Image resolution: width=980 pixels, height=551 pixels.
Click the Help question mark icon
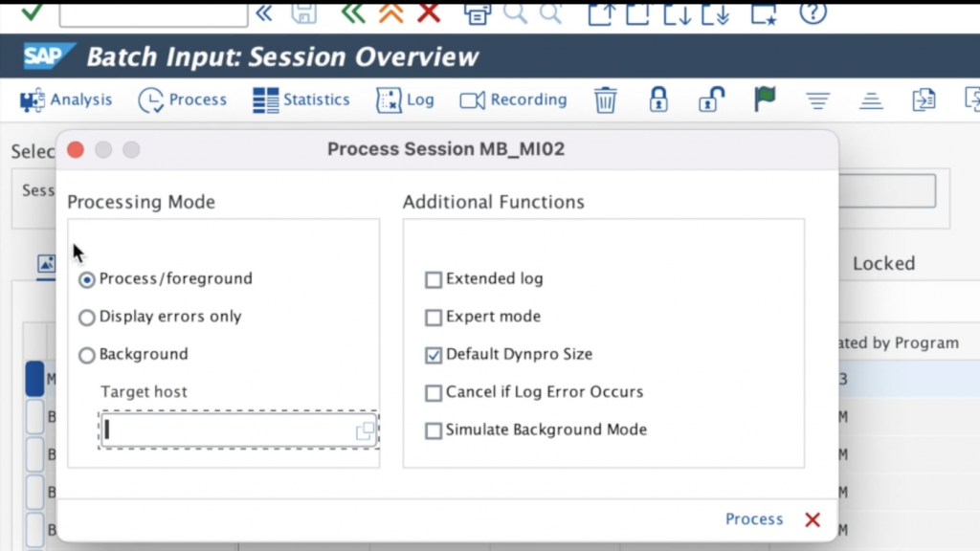813,13
